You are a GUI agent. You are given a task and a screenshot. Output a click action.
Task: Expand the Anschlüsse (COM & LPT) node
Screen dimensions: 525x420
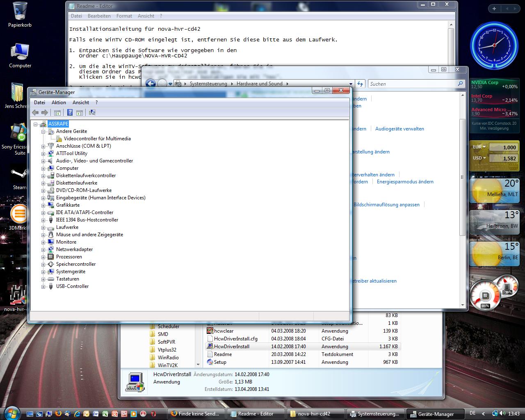43,146
